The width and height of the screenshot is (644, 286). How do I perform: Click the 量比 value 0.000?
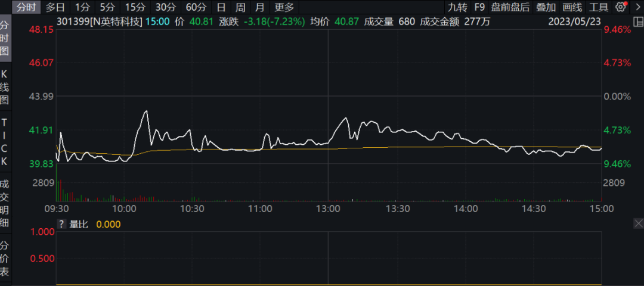109,224
